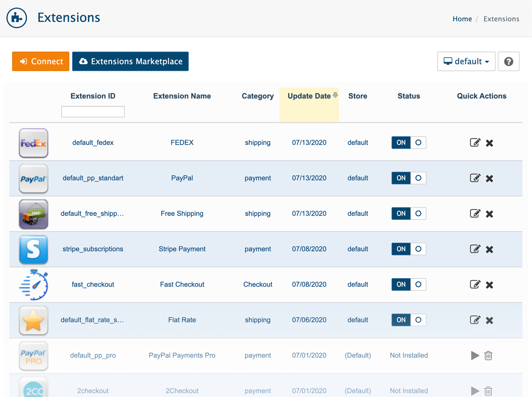The width and height of the screenshot is (532, 397).
Task: Toggle Free Shipping status switch
Action: click(x=409, y=213)
